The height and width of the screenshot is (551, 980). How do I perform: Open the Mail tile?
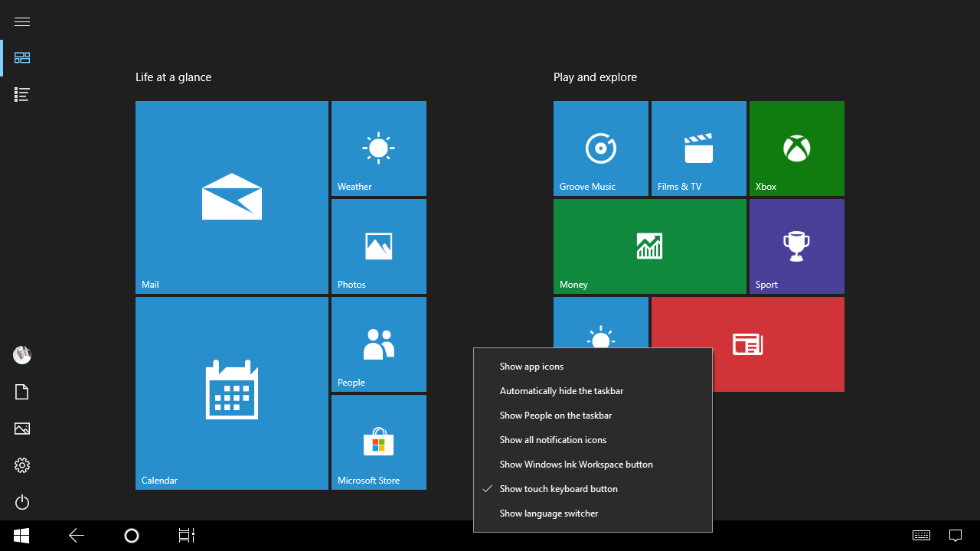pyautogui.click(x=232, y=197)
